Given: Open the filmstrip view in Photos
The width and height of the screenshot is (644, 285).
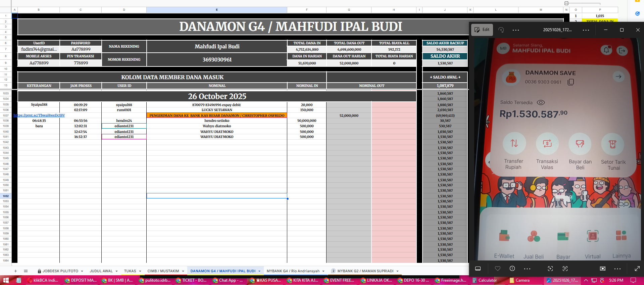Looking at the screenshot, I should pos(478,269).
